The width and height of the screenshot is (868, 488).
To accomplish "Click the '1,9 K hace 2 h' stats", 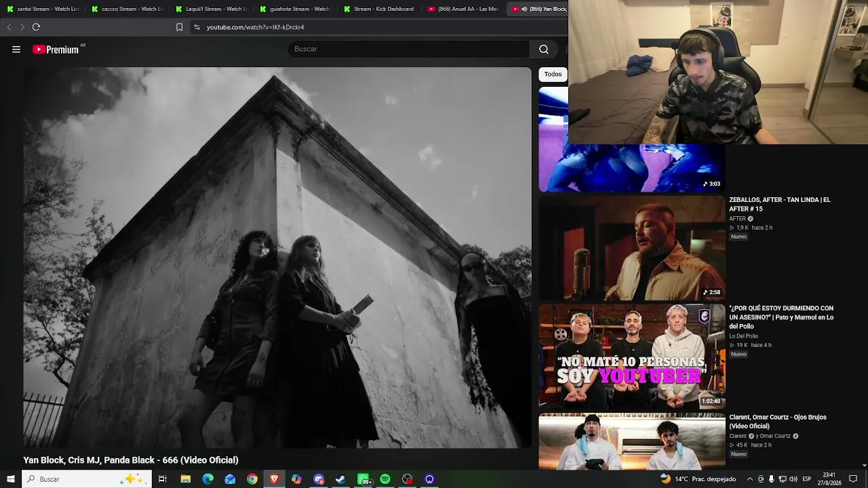I will pos(751,228).
